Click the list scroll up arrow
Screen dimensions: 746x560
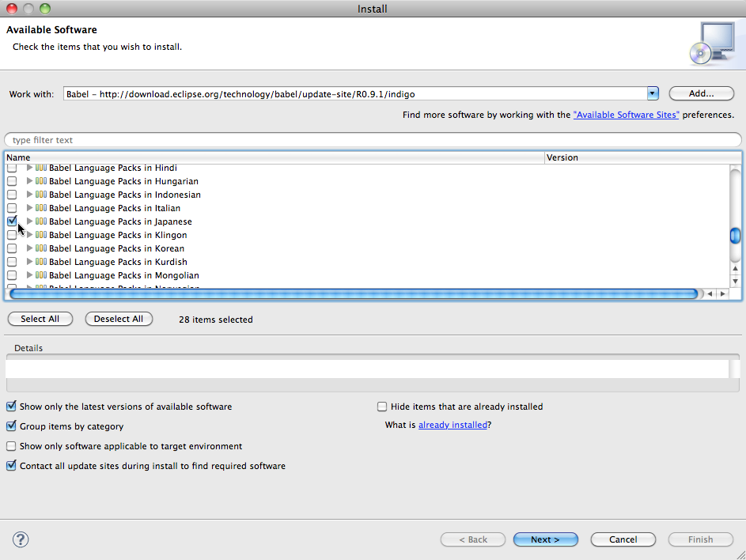pyautogui.click(x=735, y=268)
